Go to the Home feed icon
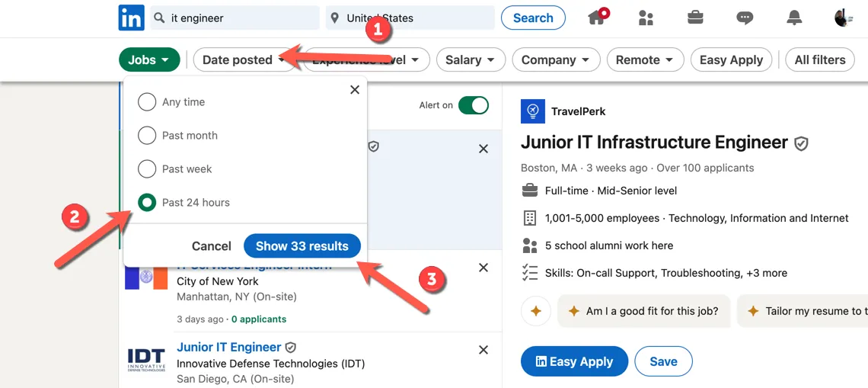The height and width of the screenshot is (388, 868). coord(596,18)
